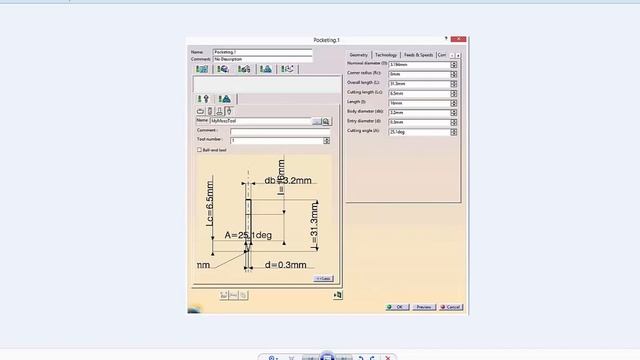Viewport: 640px width, 360px height.
Task: Switch to the Geometry tab
Action: tap(358, 55)
